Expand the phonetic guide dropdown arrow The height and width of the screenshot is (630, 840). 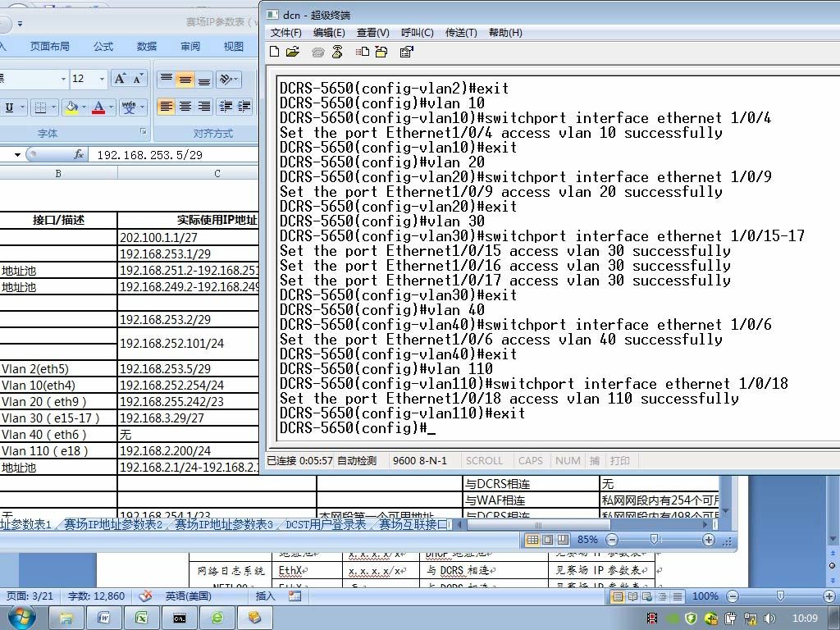click(x=143, y=107)
